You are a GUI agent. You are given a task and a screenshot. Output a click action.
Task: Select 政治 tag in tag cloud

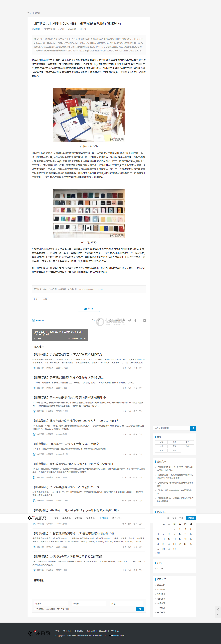point(187,442)
